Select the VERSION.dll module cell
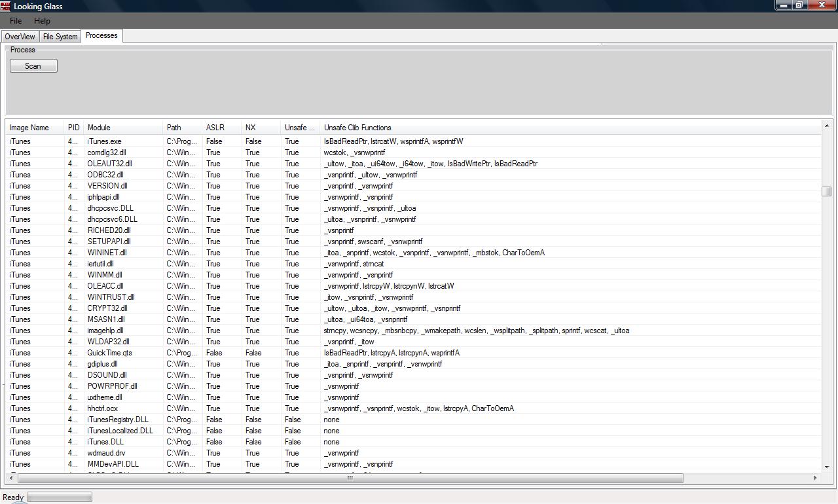Viewport: 838px width, 504px height. point(123,186)
